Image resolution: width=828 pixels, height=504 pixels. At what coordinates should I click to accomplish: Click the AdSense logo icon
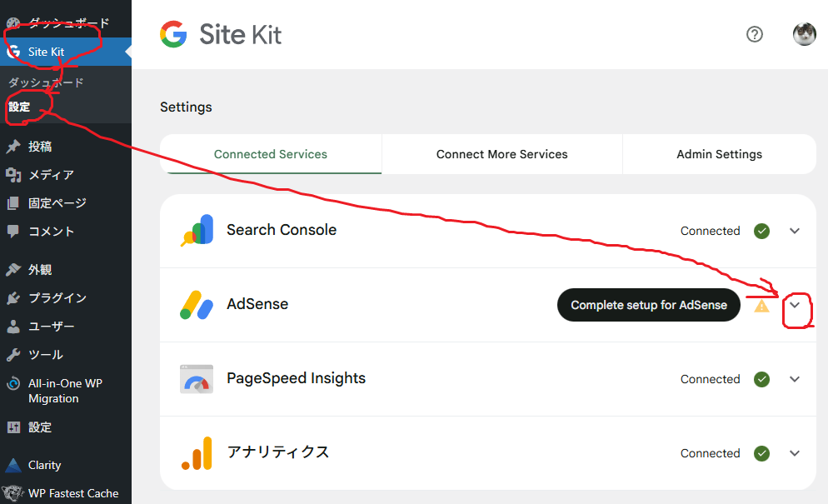[197, 305]
